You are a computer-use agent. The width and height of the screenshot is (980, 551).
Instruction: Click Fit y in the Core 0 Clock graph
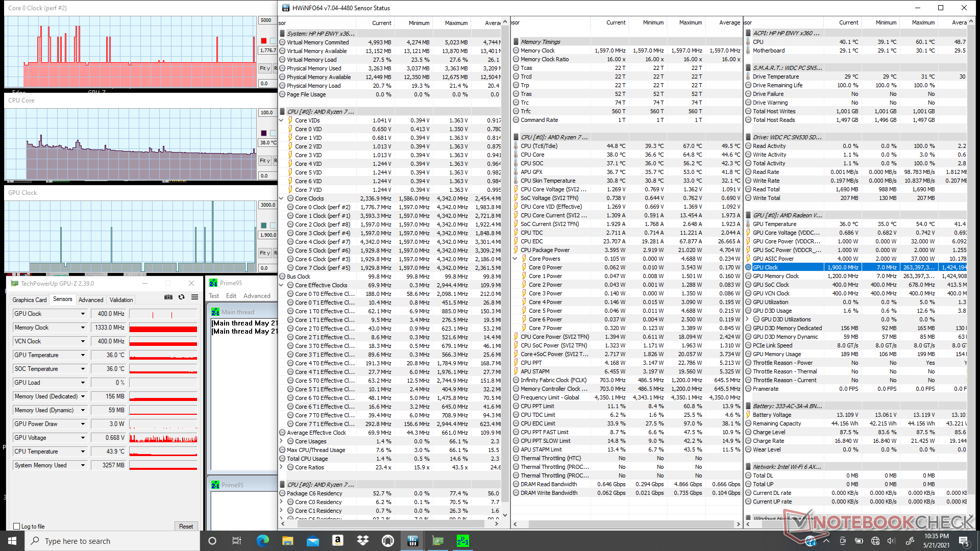click(264, 68)
